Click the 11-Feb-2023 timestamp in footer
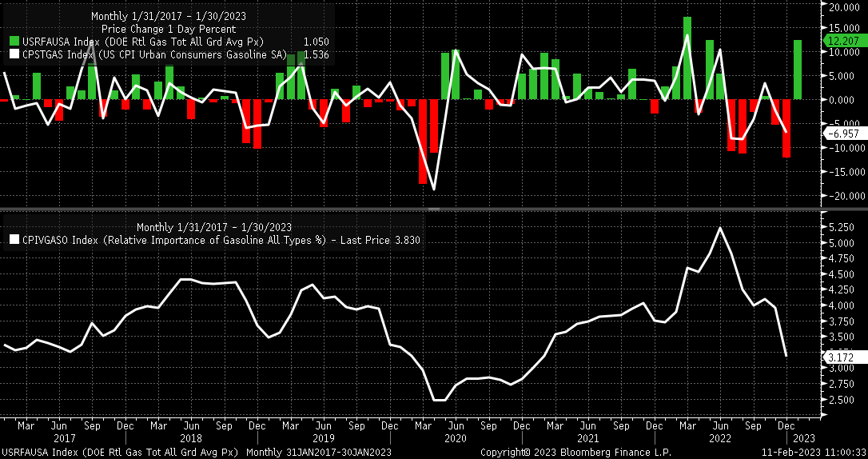This screenshot has width=868, height=459. tap(814, 453)
